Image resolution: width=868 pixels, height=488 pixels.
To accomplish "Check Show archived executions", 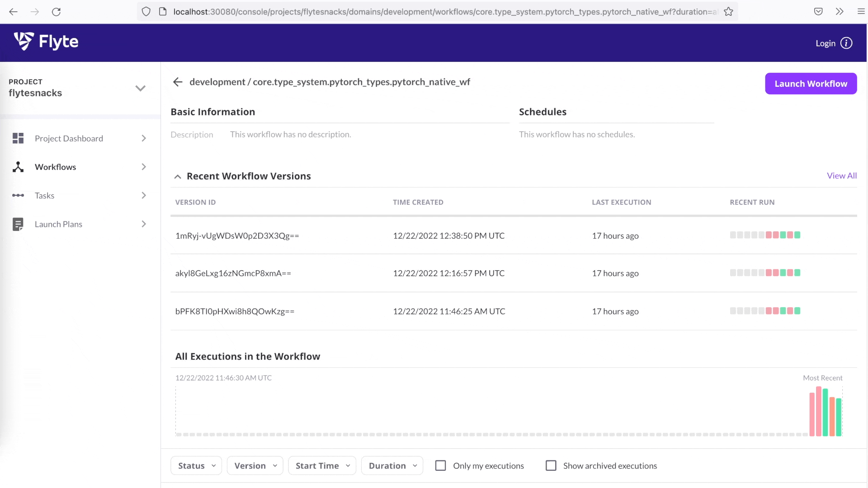I will click(551, 465).
